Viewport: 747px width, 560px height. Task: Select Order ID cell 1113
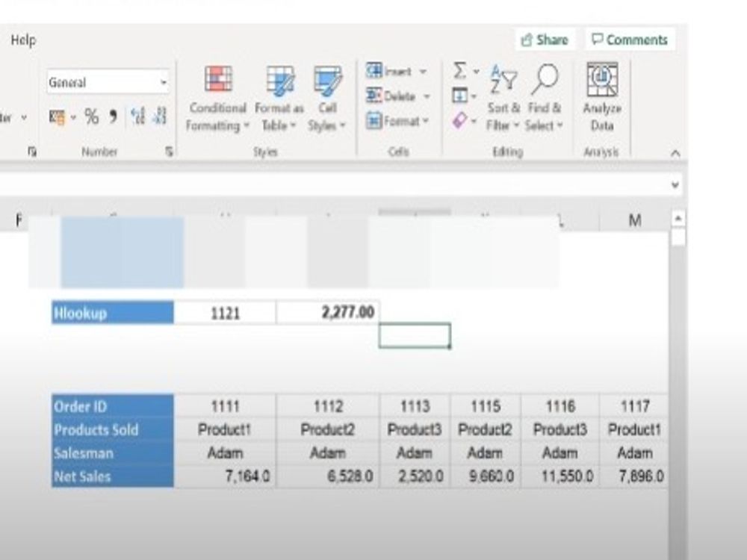[x=415, y=406]
